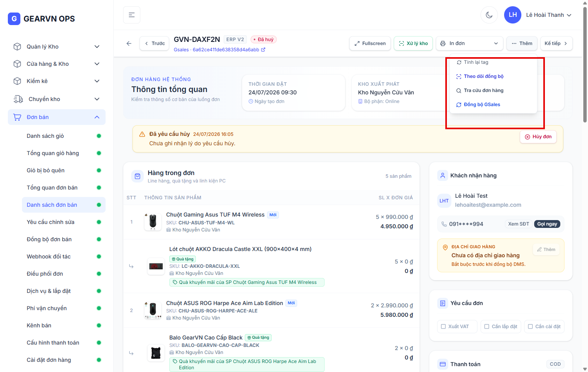The image size is (588, 372).
Task: Click the green status dot for Giỏ bị bỏ quên
Action: [x=99, y=170]
